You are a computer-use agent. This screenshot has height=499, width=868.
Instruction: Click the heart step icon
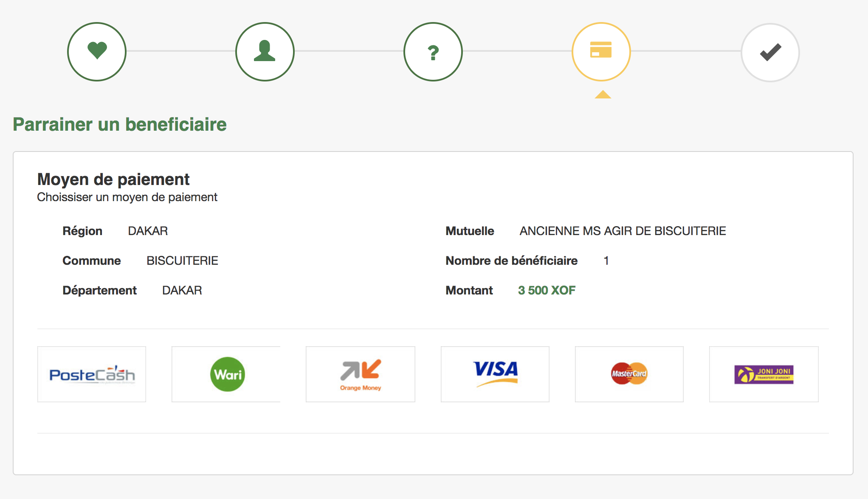tap(97, 51)
